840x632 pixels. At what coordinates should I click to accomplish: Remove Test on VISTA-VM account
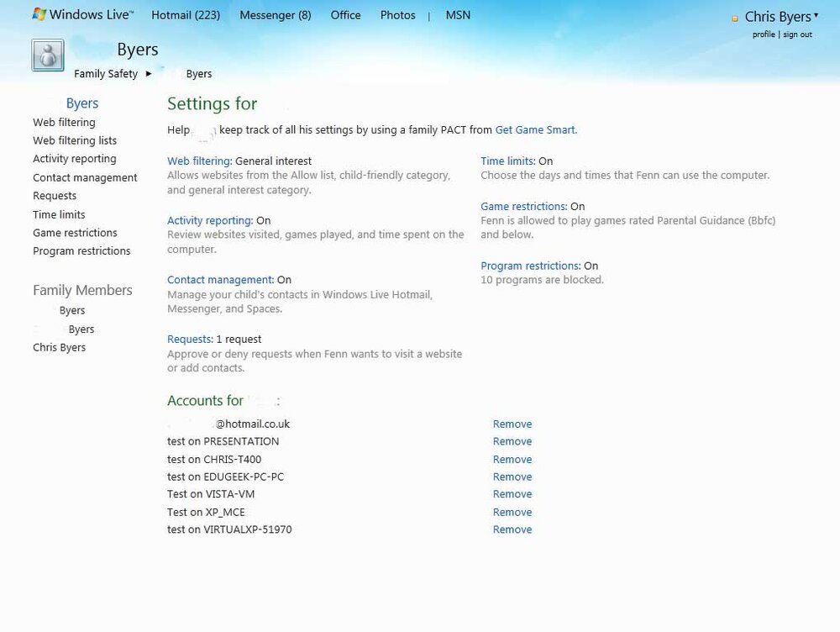pyautogui.click(x=512, y=494)
